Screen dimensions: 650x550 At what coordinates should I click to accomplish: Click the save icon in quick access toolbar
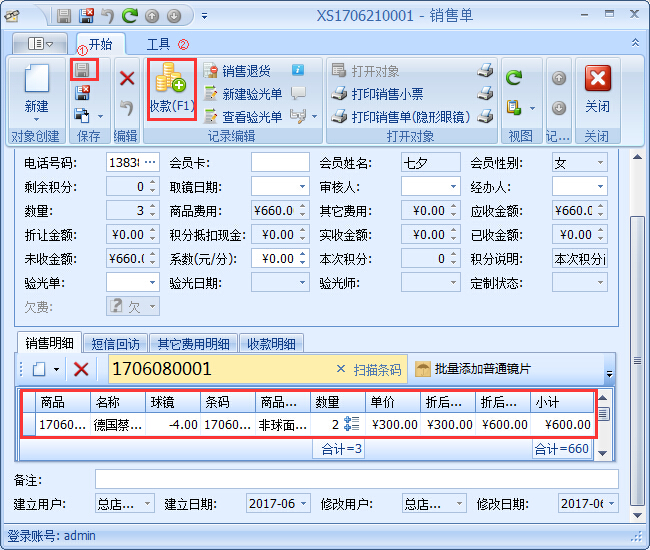[x=64, y=16]
